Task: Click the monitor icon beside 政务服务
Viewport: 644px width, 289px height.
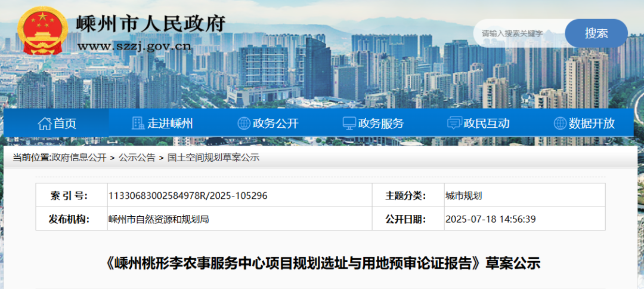Action: coord(349,124)
